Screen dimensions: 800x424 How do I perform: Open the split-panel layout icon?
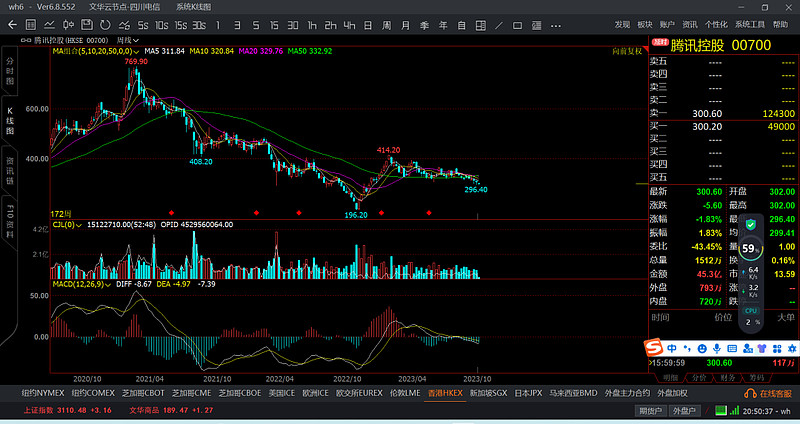[481, 25]
